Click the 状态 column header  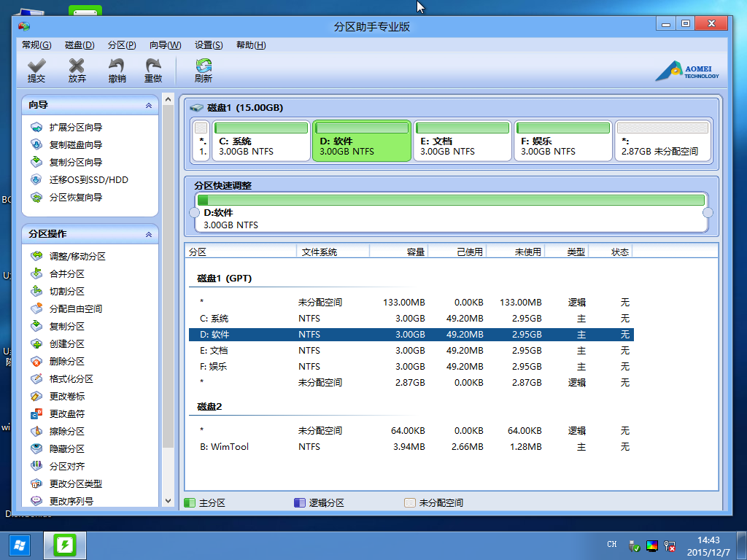pos(611,252)
